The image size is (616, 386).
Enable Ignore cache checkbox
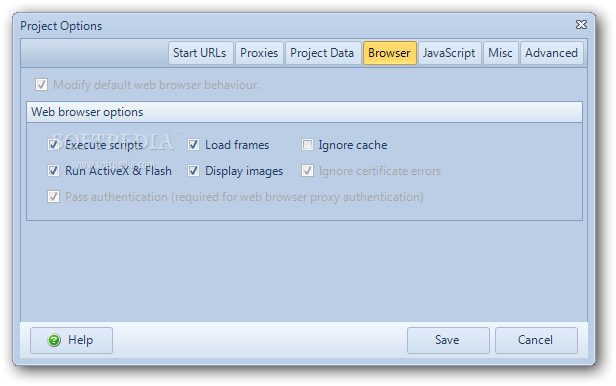pyautogui.click(x=307, y=145)
